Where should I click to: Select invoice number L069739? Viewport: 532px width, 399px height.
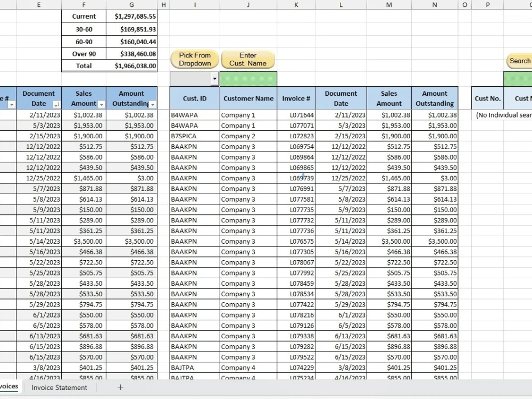click(296, 178)
